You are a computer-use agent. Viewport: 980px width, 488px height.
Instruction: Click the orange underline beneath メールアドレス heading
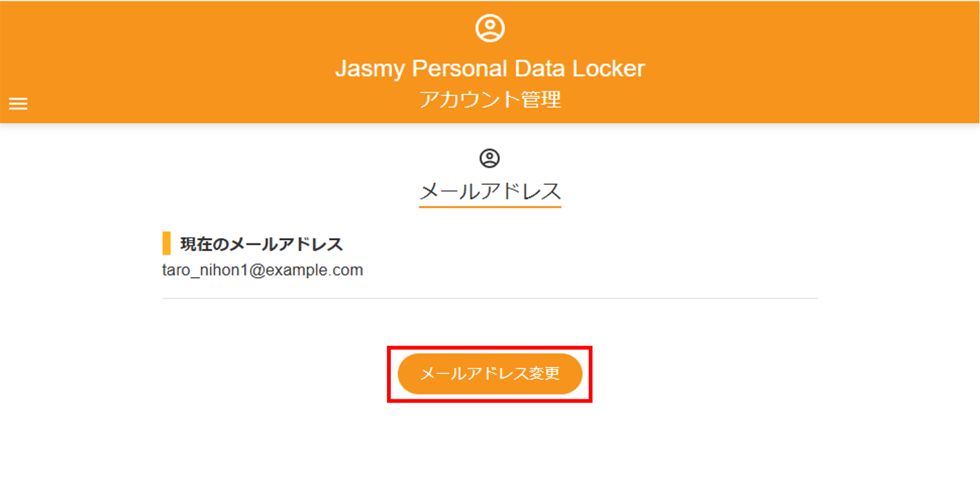tap(490, 207)
